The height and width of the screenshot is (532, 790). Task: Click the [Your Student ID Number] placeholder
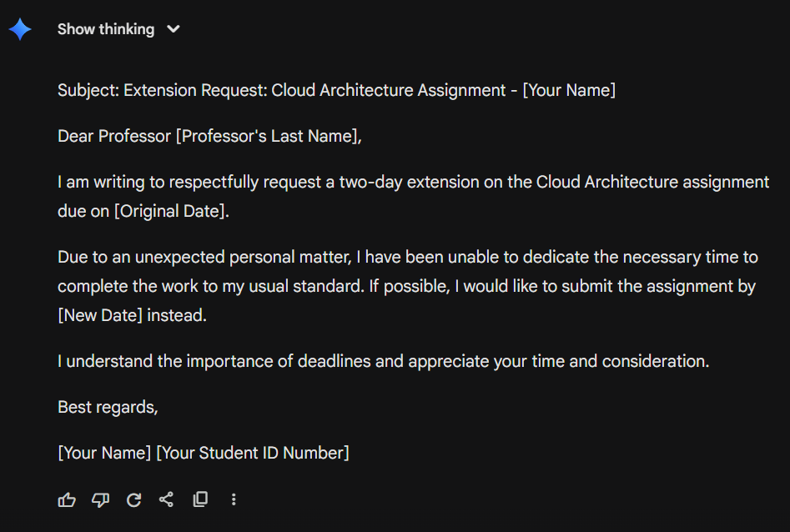coord(253,453)
